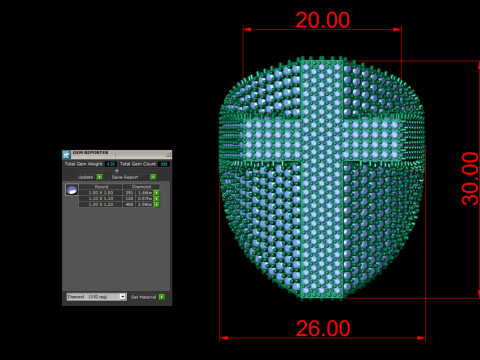
Task: Click the 'Total Gem Weight' label
Action: (83, 164)
